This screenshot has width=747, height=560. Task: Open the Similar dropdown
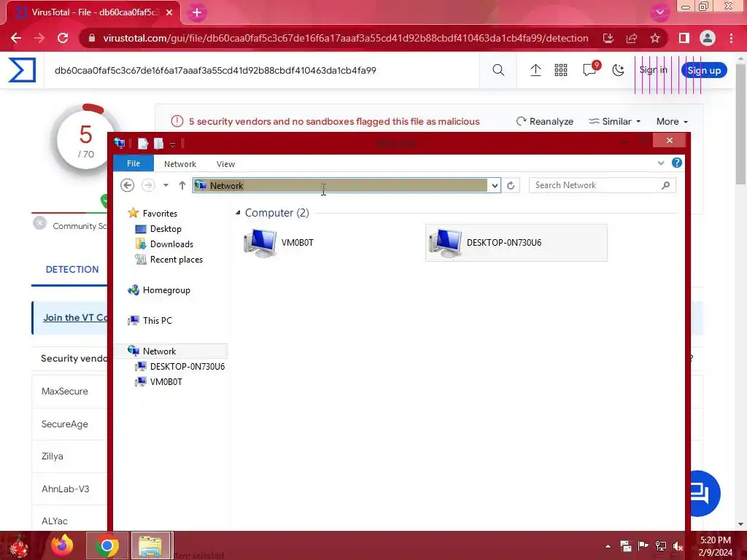(614, 122)
